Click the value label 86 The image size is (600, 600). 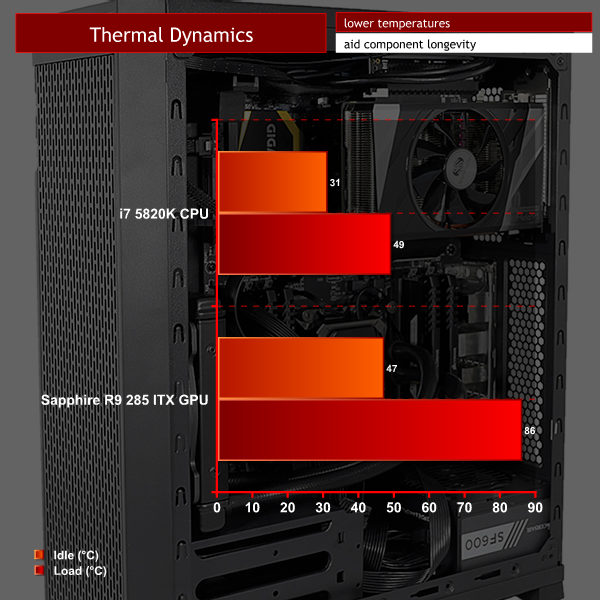(530, 430)
